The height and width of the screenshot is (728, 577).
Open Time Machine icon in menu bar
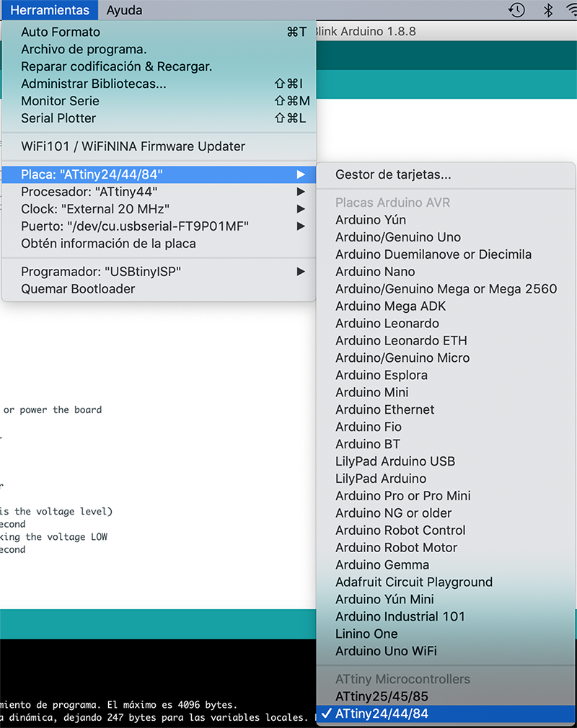[516, 10]
